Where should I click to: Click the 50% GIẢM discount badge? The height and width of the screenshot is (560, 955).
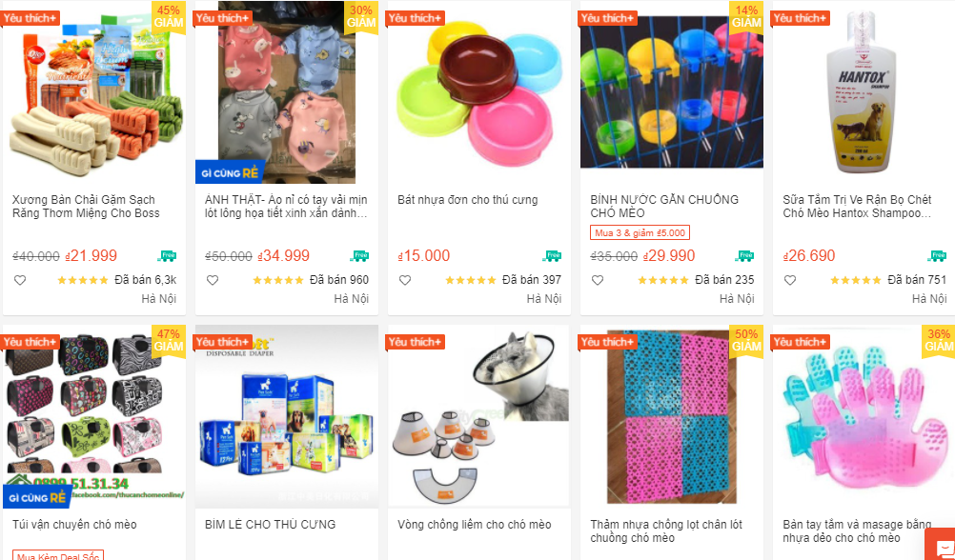(746, 341)
